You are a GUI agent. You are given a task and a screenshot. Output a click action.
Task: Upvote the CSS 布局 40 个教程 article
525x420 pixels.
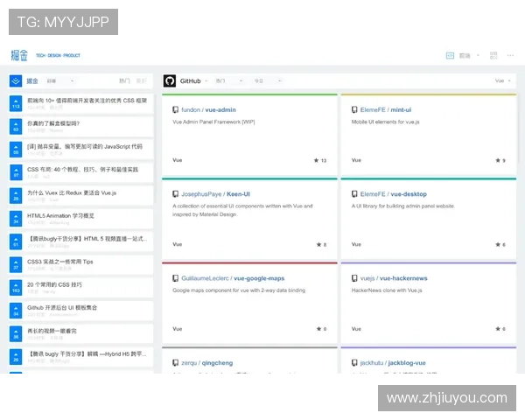tap(16, 172)
